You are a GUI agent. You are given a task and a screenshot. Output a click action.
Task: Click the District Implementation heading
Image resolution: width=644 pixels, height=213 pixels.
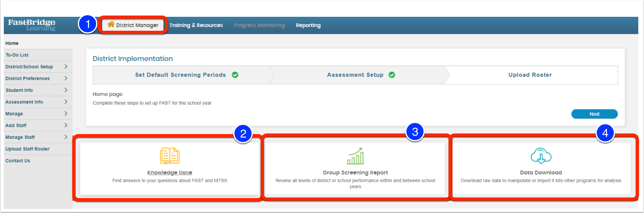coord(133,59)
